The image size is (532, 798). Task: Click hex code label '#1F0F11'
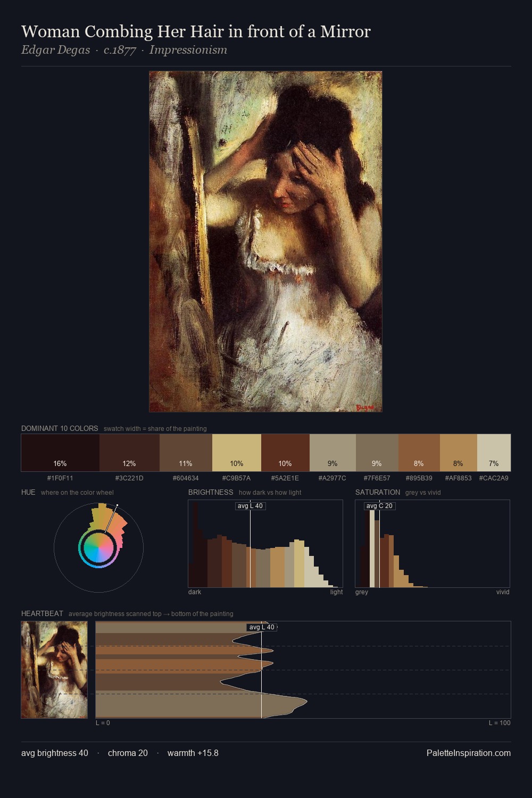pos(60,478)
